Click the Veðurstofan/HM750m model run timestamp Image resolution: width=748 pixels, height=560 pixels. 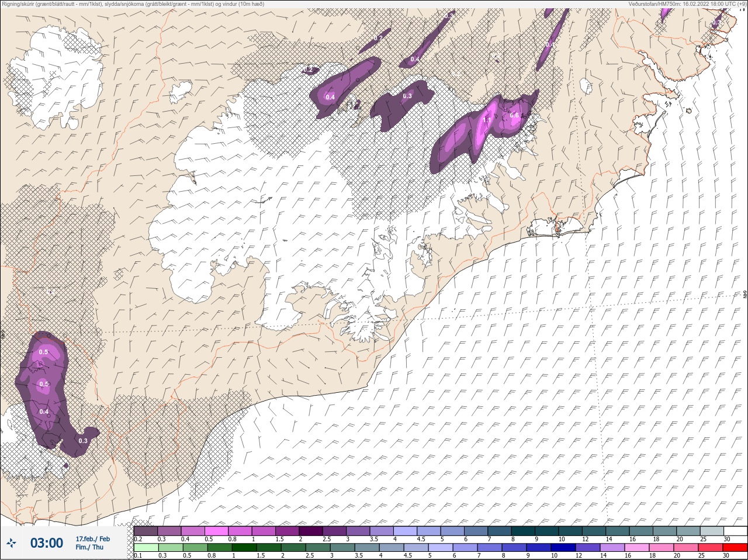click(687, 4)
